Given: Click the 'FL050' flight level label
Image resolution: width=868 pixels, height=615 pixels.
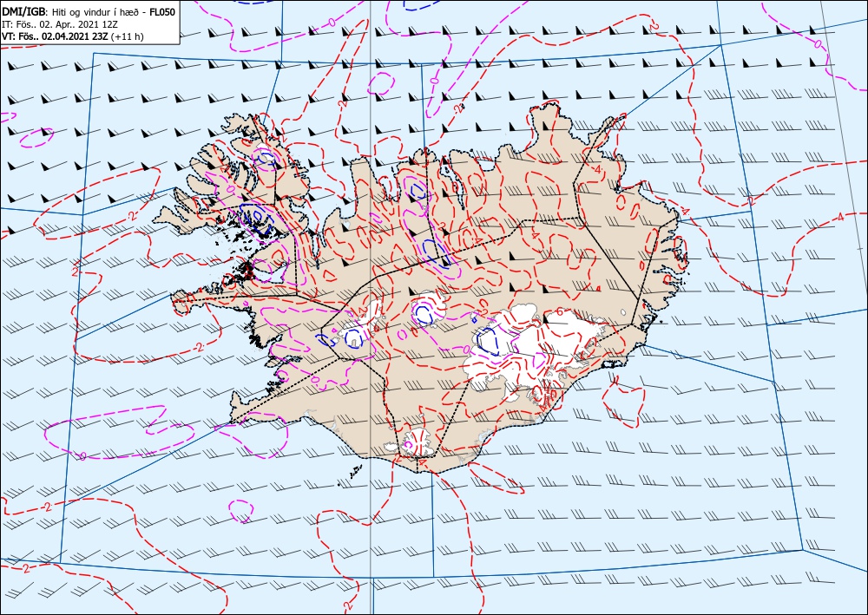Looking at the screenshot, I should coord(163,12).
